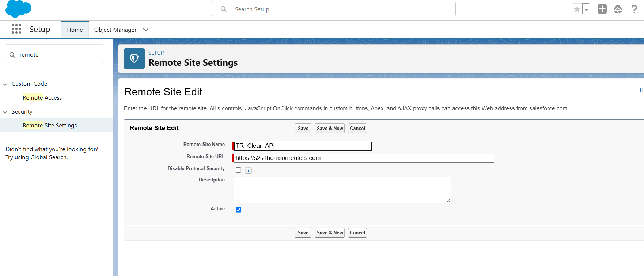Screen dimensions: 644x276
Task: Click the bottom Cancel button
Action: 357,233
